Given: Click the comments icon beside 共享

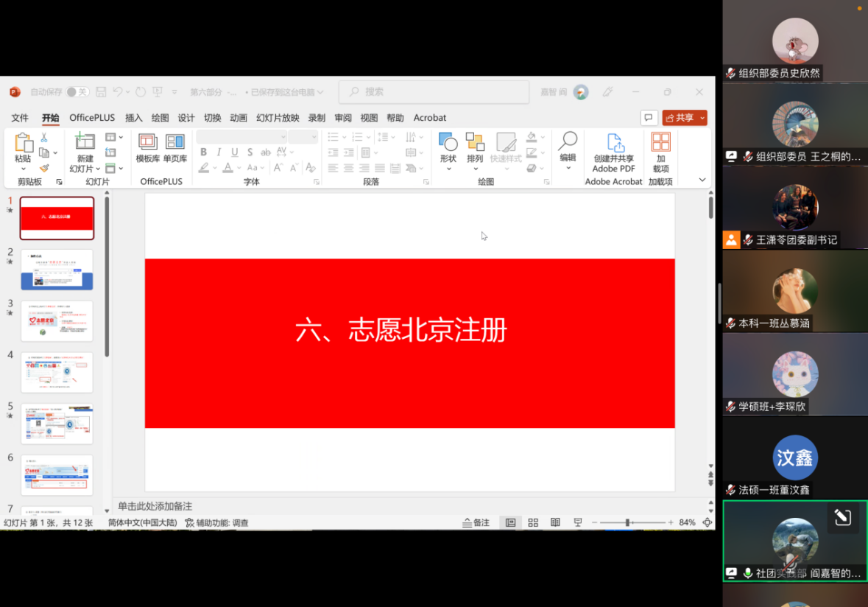Looking at the screenshot, I should pos(649,118).
